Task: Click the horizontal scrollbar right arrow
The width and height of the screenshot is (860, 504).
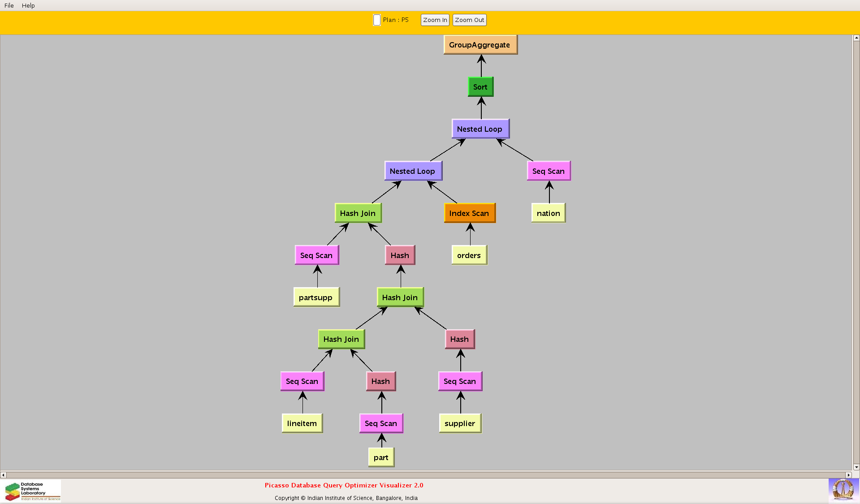Action: [848, 475]
